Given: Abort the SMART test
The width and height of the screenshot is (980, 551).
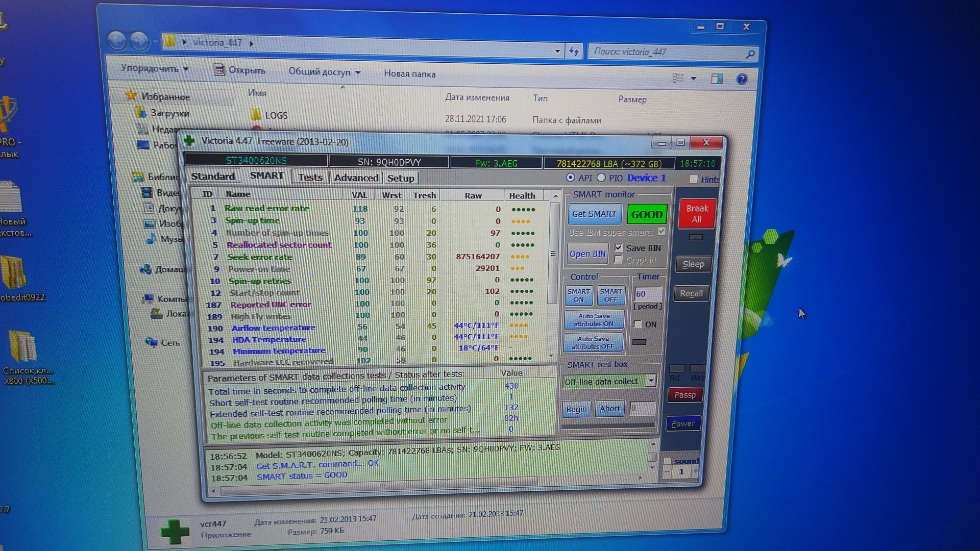Looking at the screenshot, I should point(609,409).
